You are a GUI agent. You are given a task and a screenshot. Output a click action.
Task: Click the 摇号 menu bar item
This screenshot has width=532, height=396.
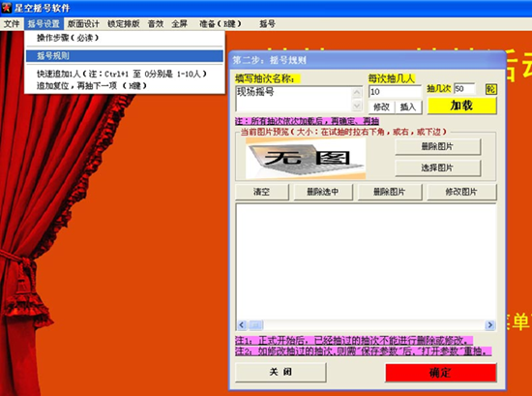267,24
